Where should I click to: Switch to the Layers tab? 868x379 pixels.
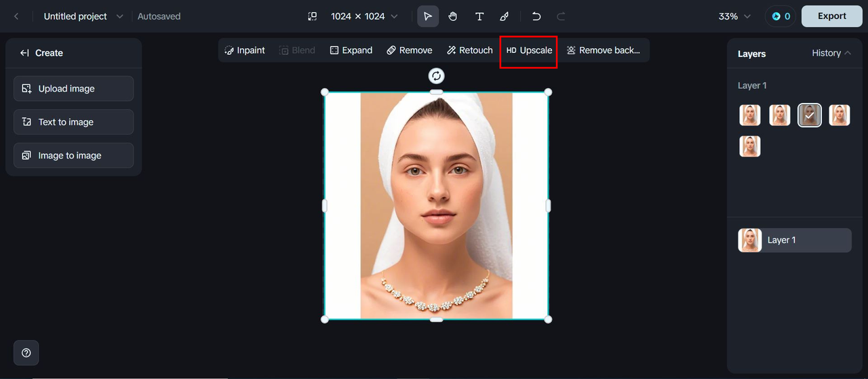pos(751,54)
